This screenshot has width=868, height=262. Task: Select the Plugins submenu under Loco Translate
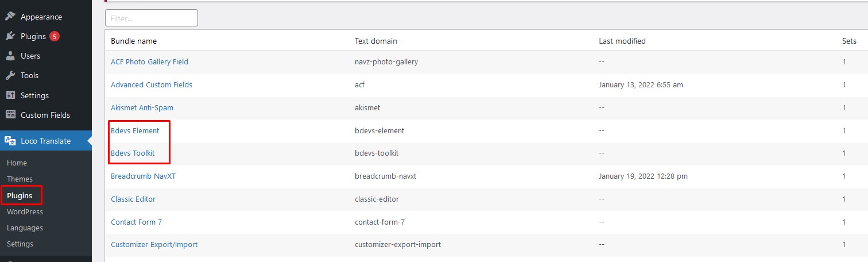(20, 196)
